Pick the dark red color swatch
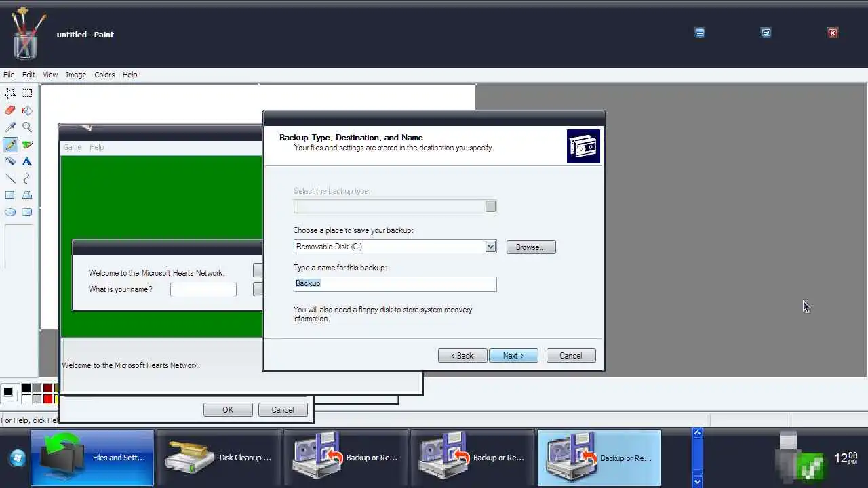 [x=47, y=388]
